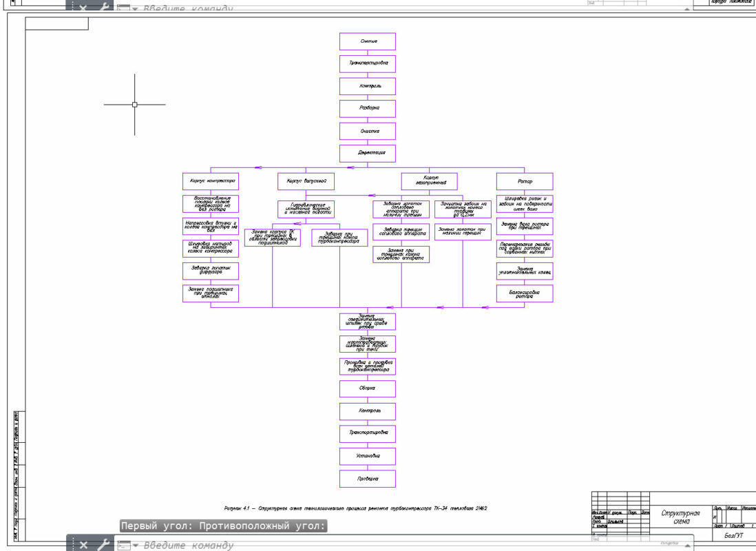
Task: Click the bottom command line drag grip
Action: pyautogui.click(x=71, y=545)
